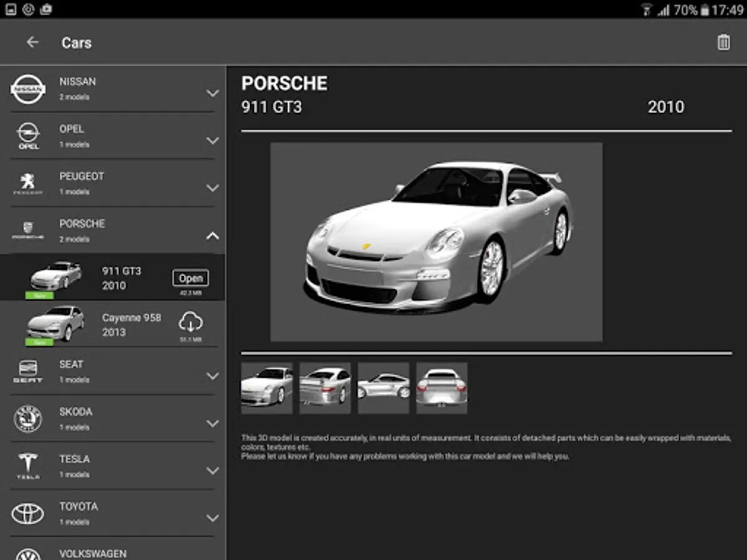The image size is (747, 560).
Task: Tap the Toyota brand logo
Action: point(28,513)
